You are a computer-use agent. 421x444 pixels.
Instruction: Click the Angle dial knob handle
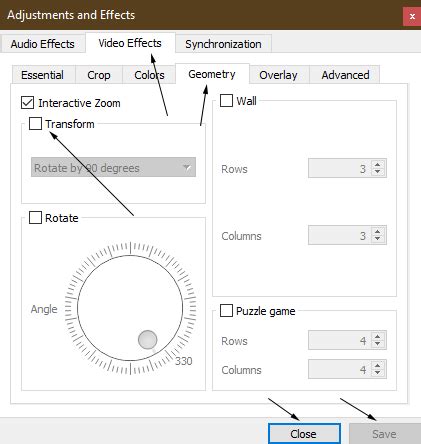[x=147, y=339]
